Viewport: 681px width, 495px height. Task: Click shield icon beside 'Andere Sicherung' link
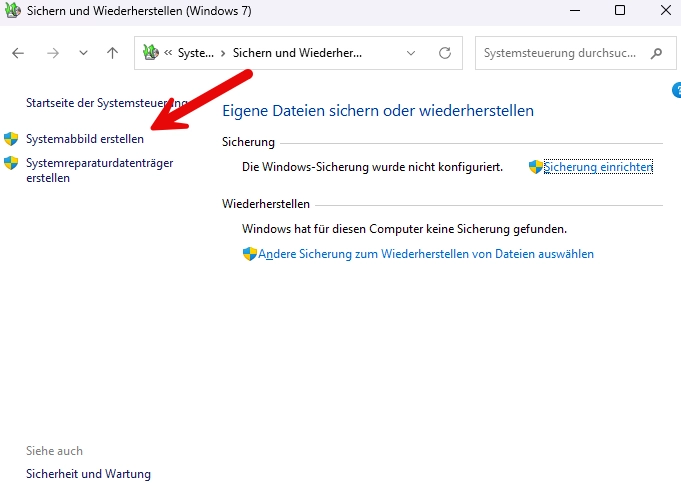click(250, 254)
